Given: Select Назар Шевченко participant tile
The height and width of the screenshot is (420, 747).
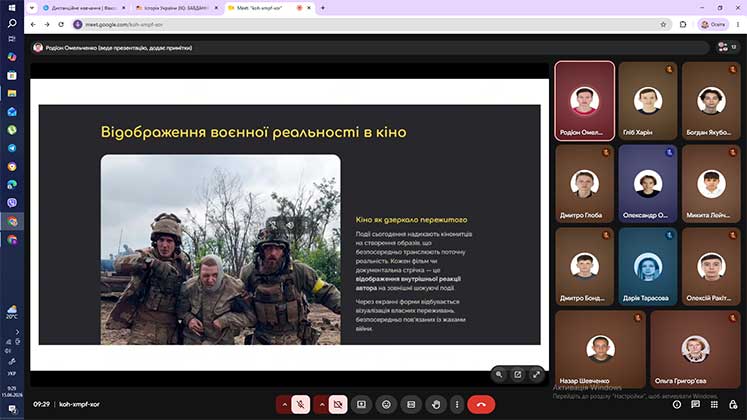Looking at the screenshot, I should tap(600, 350).
